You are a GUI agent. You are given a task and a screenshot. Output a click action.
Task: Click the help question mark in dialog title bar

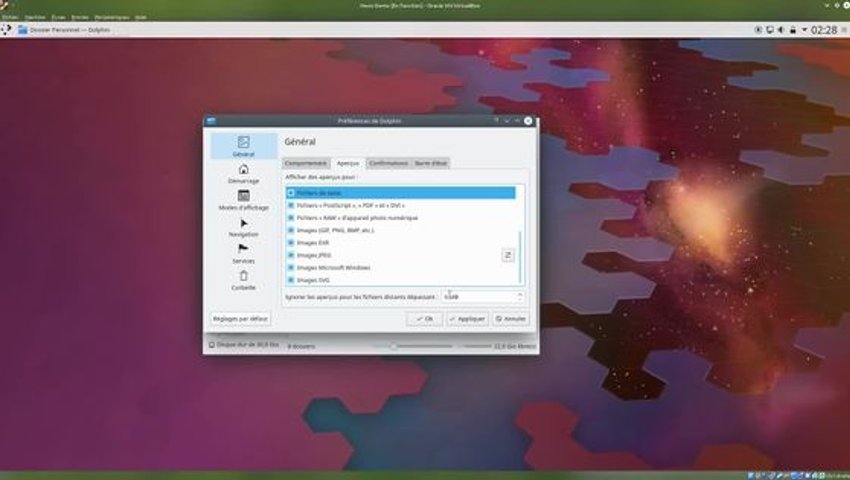[x=496, y=120]
